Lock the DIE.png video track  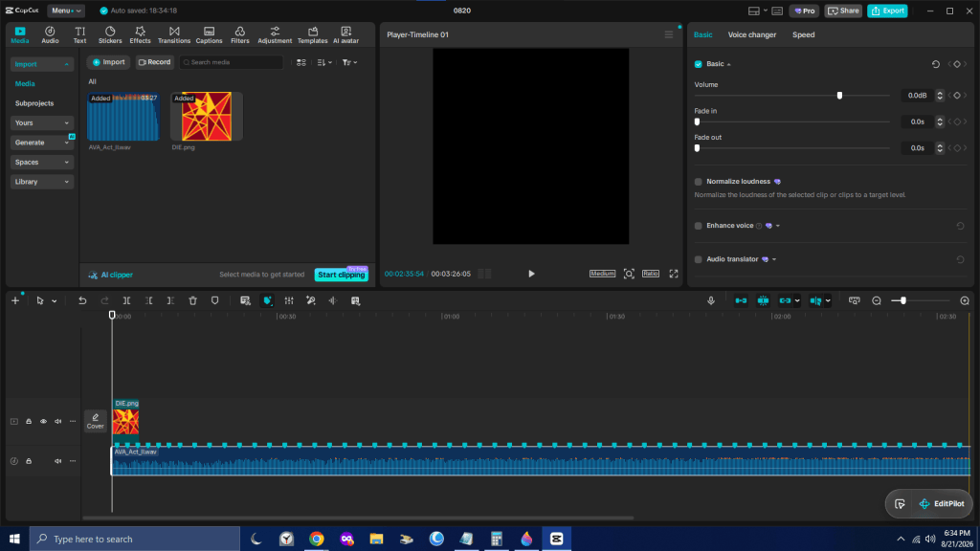(x=29, y=422)
